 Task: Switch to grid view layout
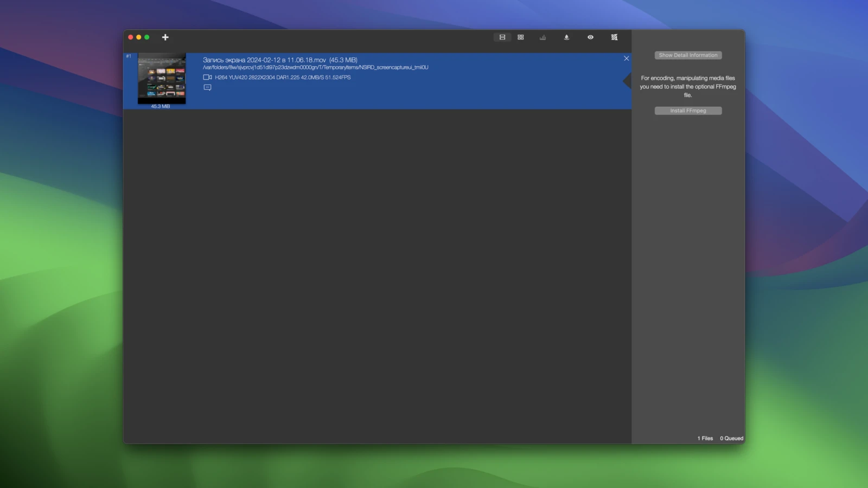coord(521,37)
